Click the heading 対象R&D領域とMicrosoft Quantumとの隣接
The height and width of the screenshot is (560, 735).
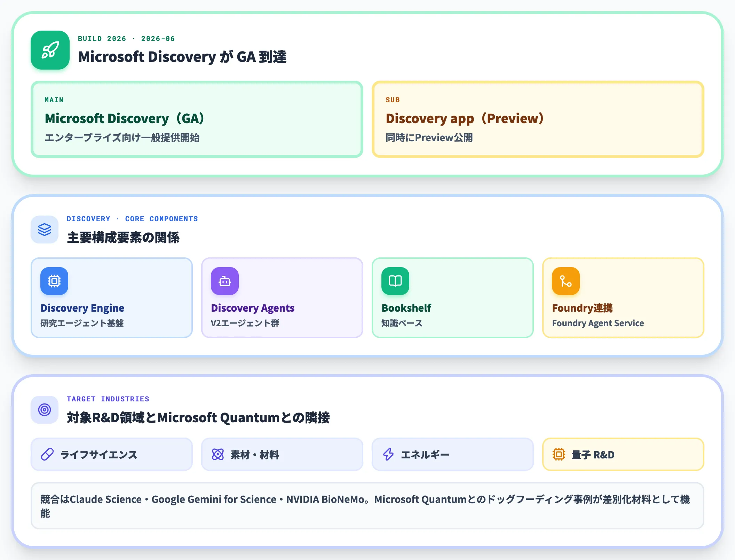[198, 418]
